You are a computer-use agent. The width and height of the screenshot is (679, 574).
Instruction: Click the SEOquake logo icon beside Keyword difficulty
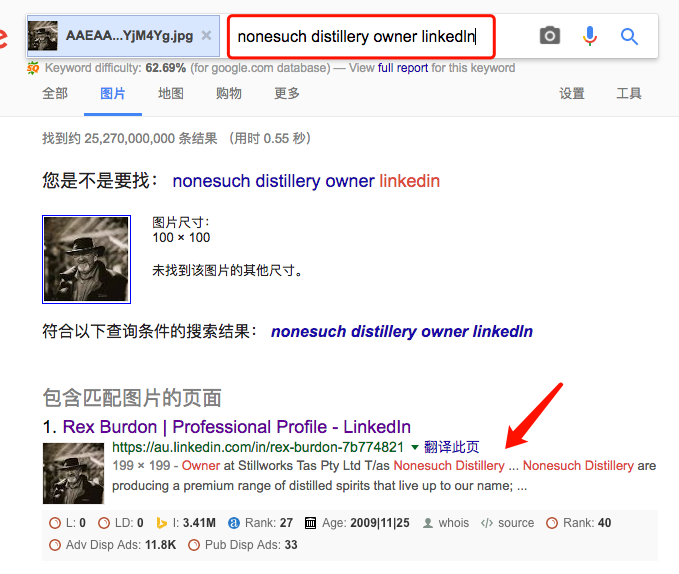(x=33, y=68)
